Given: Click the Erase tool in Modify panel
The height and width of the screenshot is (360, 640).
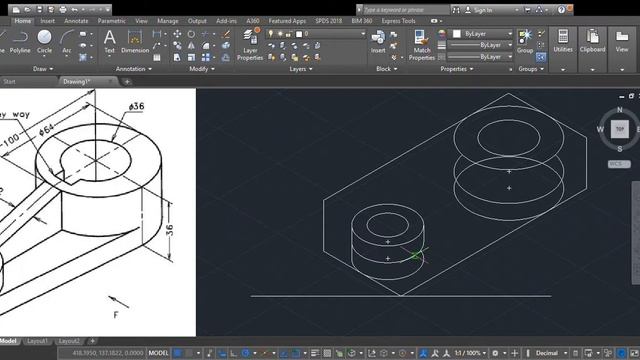Looking at the screenshot, I should click(x=226, y=34).
